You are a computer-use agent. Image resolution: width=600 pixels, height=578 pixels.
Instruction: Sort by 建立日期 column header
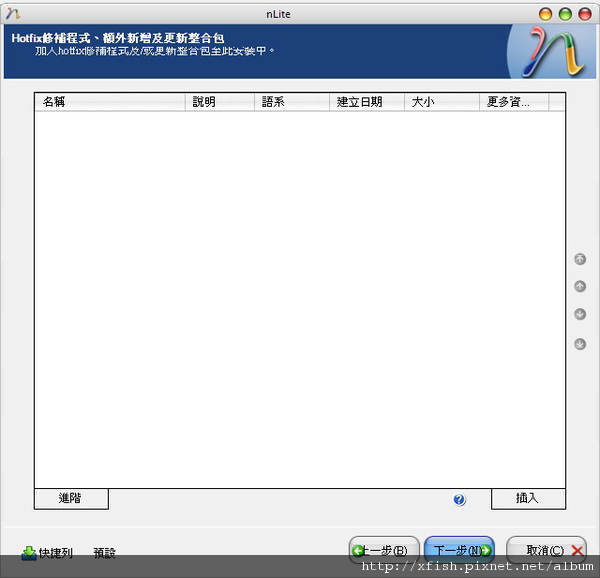coord(367,102)
